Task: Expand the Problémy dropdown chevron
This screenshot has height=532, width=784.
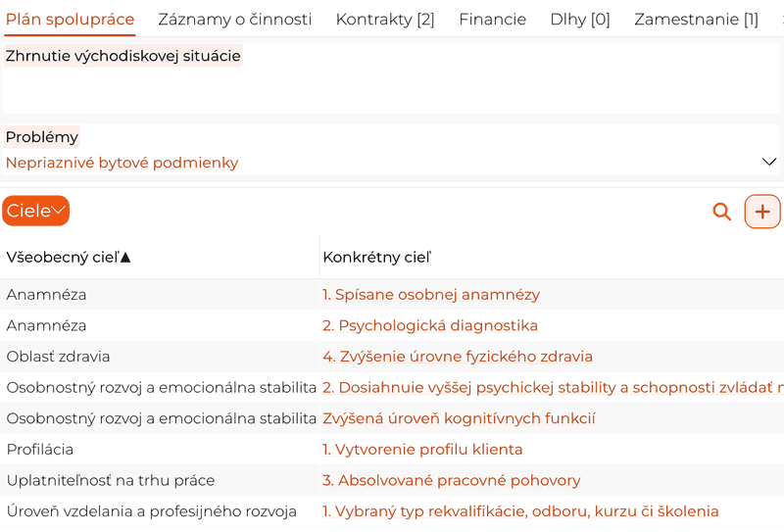Action: tap(769, 162)
